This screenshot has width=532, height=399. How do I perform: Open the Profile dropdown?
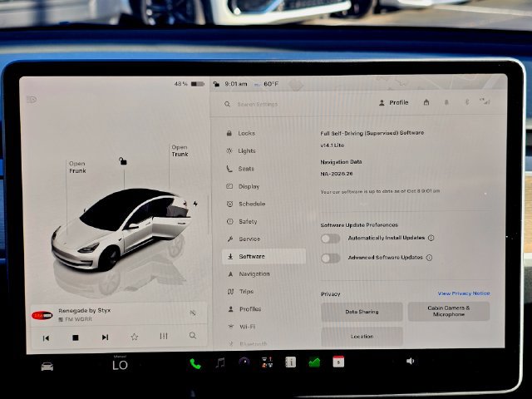(393, 103)
